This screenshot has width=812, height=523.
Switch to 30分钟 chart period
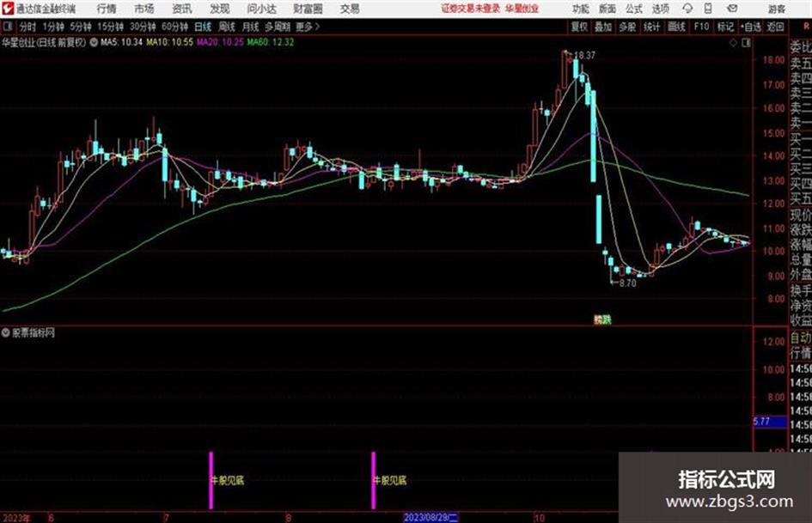pos(143,27)
